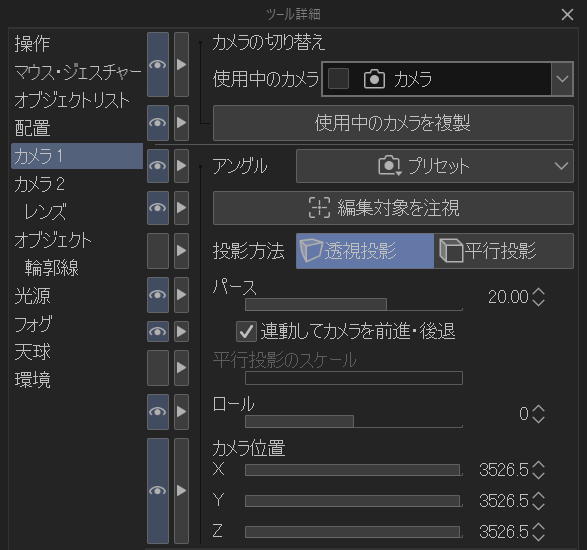Increase camera X position with up arrow
The image size is (587, 550).
coord(538,465)
